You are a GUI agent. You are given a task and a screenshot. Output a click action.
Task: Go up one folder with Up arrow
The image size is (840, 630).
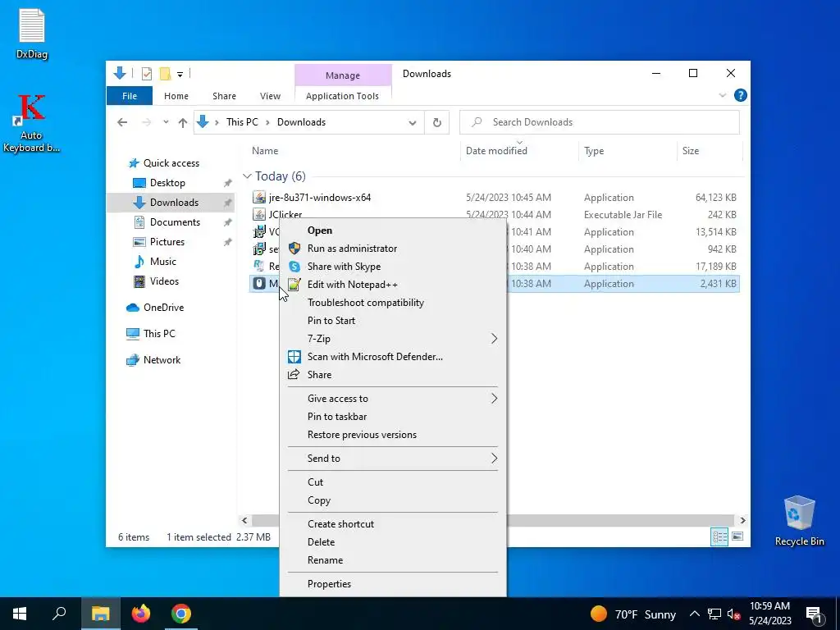point(183,123)
